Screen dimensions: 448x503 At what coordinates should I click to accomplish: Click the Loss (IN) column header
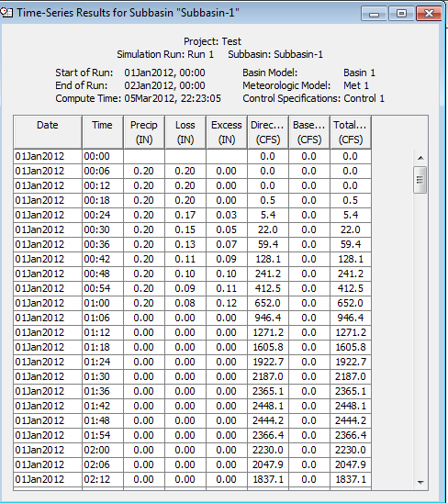click(x=185, y=132)
